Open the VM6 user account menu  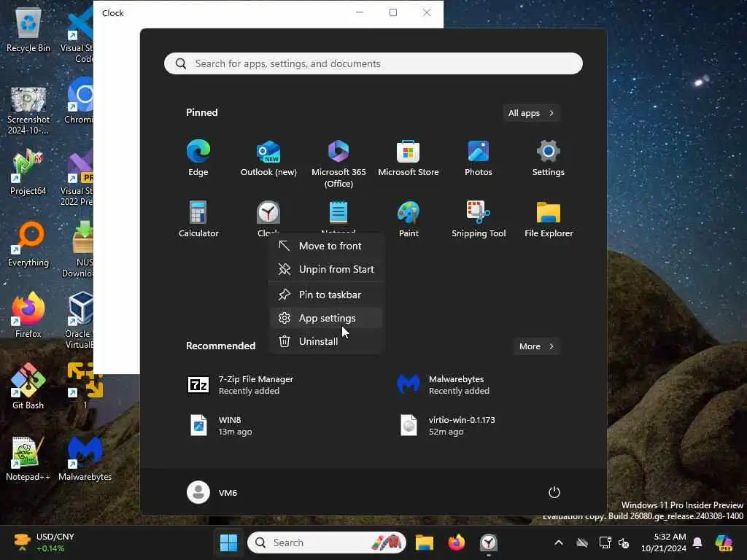[x=212, y=492]
